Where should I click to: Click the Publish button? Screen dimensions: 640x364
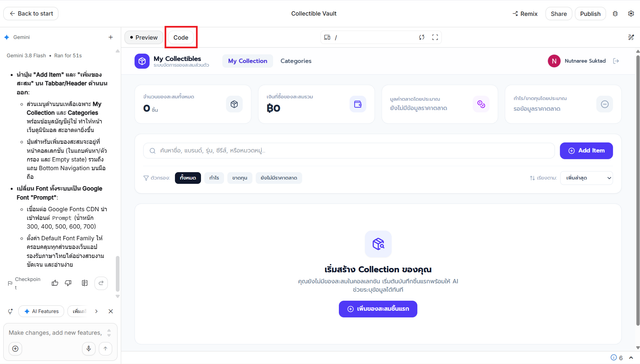[x=590, y=13]
